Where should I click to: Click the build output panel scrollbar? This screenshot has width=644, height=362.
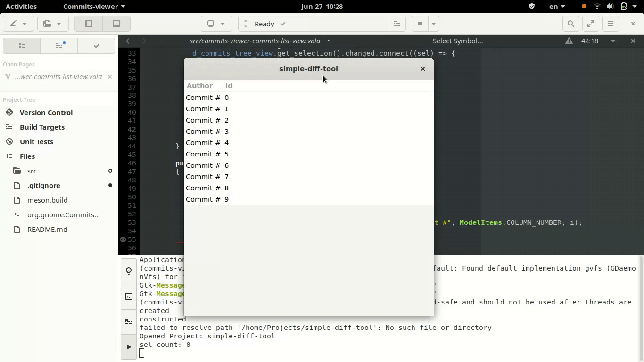640,309
